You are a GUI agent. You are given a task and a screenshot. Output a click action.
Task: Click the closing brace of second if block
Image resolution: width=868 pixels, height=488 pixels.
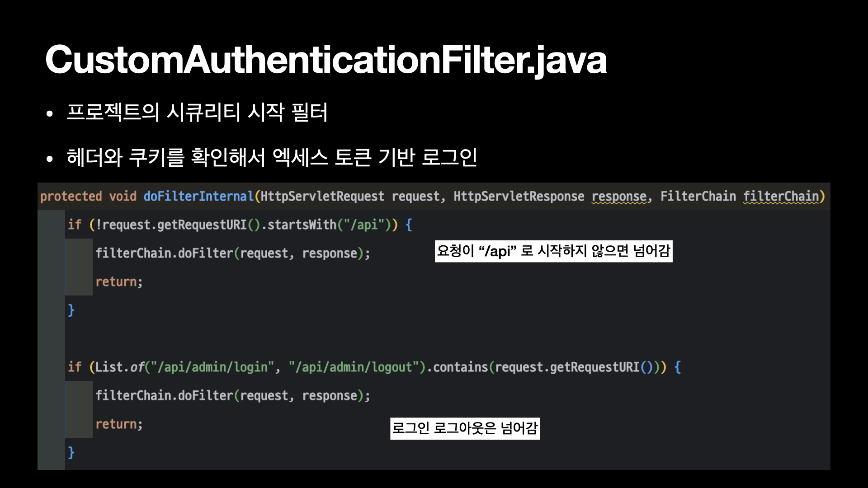[x=71, y=452]
